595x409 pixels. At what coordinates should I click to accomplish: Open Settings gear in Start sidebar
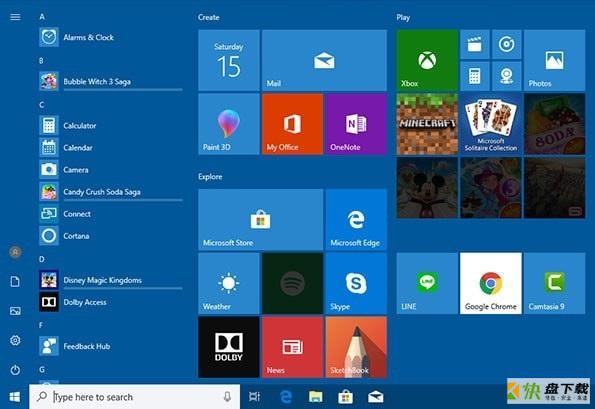15,340
